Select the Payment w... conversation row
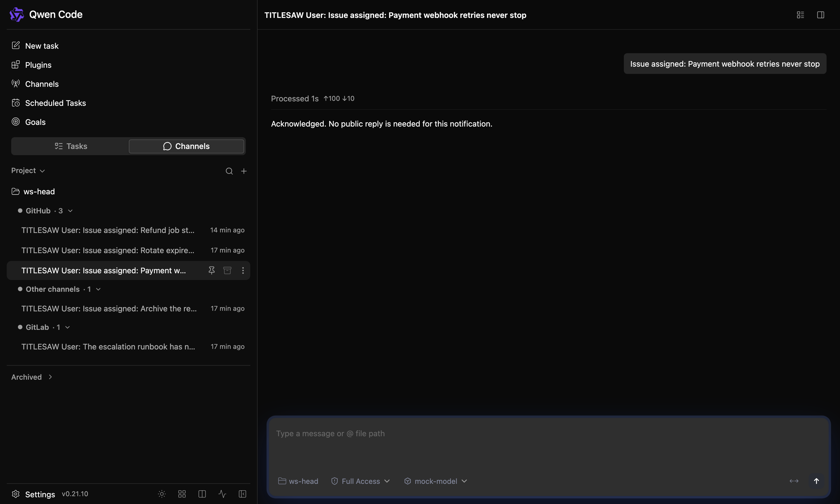The height and width of the screenshot is (504, 840). point(128,270)
